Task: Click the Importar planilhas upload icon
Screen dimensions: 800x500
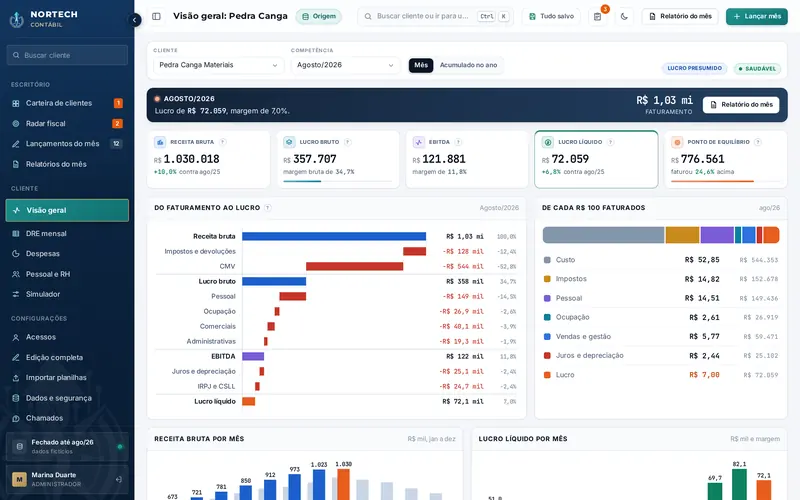Action: coord(16,378)
